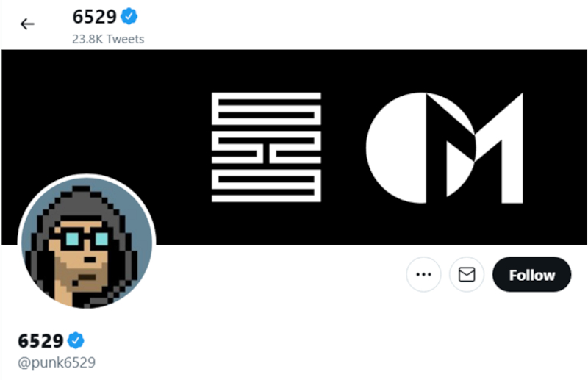Open the pixel punk profile avatar
This screenshot has width=588, height=380.
pyautogui.click(x=87, y=243)
